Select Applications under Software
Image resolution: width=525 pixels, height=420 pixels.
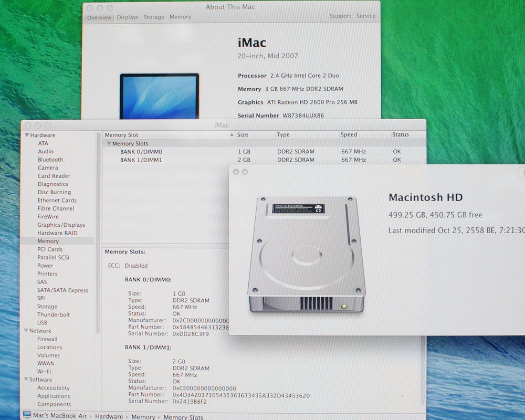click(54, 396)
